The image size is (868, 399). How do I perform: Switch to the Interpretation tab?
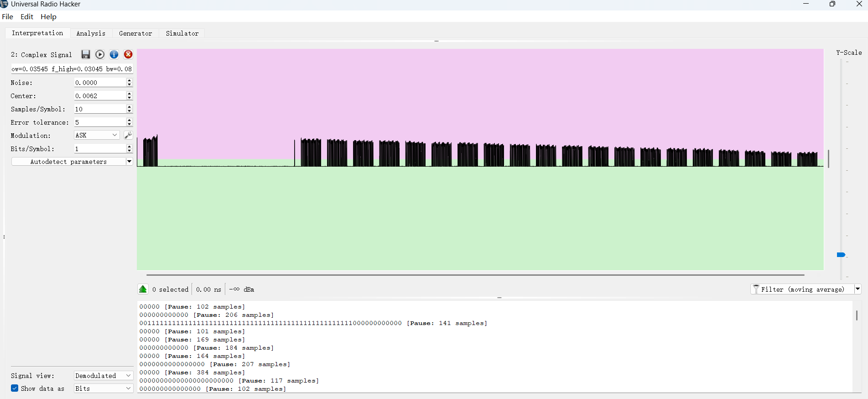37,33
